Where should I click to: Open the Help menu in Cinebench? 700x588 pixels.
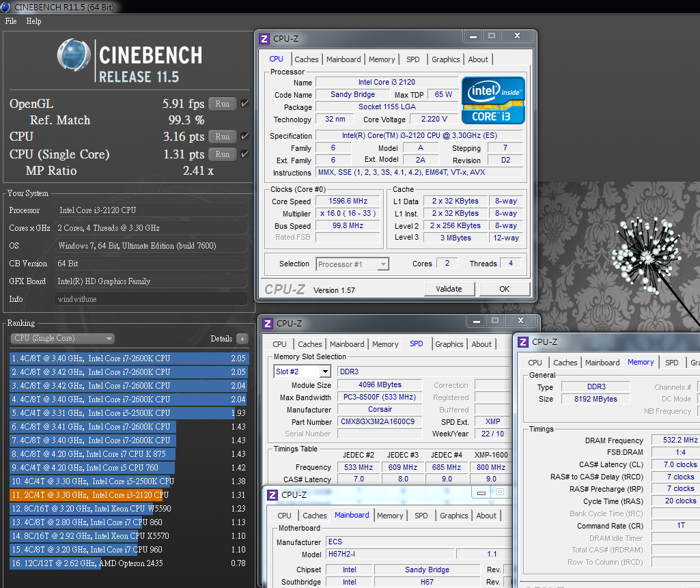33,21
